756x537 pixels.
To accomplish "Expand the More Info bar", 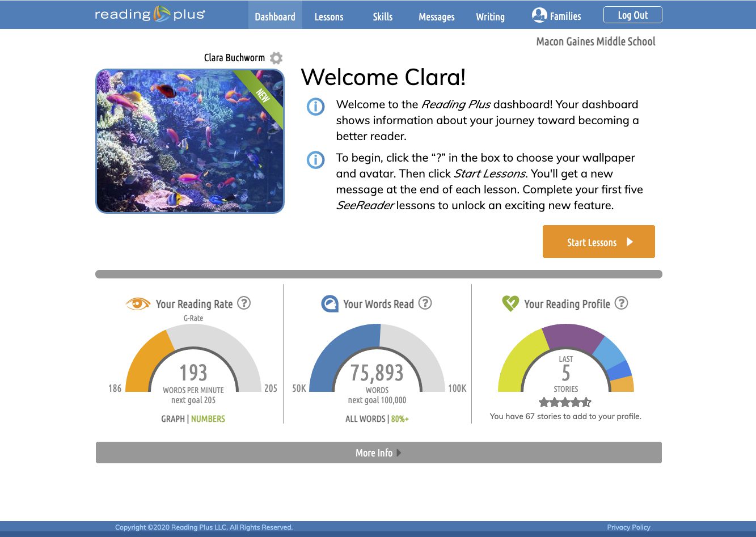I will [x=378, y=453].
